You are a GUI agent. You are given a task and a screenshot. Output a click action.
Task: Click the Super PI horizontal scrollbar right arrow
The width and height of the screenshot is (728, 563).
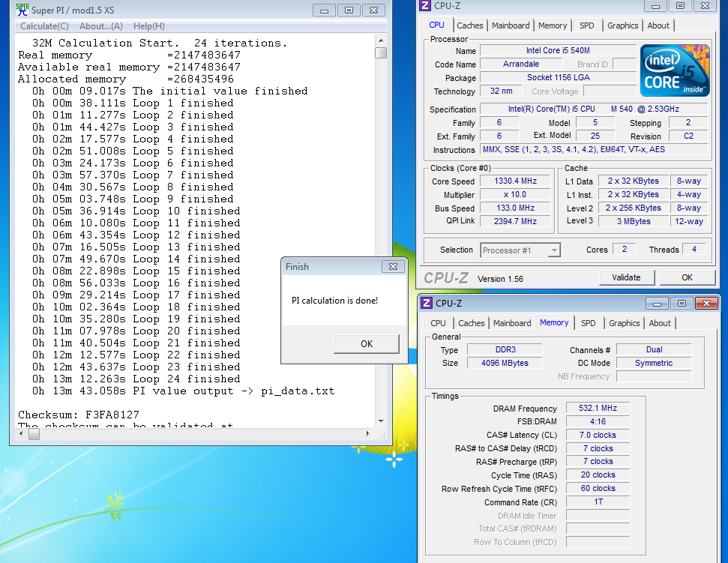click(x=367, y=434)
